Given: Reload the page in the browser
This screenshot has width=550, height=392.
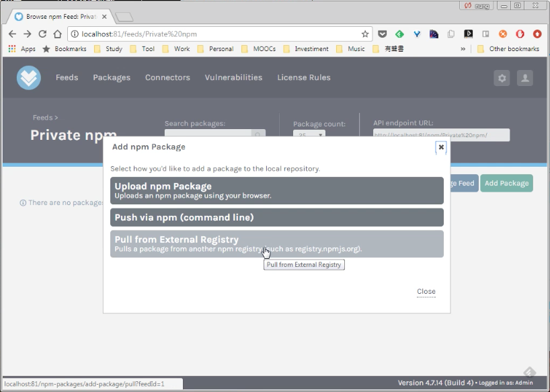Looking at the screenshot, I should pyautogui.click(x=42, y=34).
